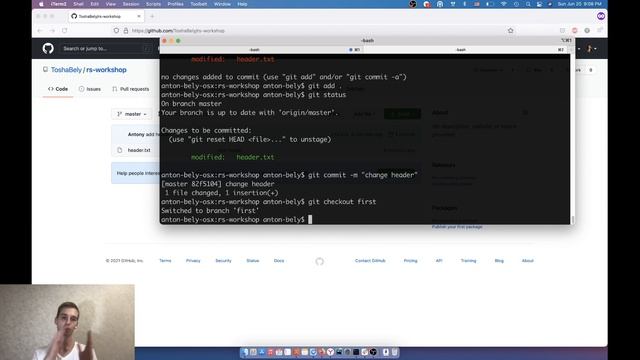
Task: Open a new browser tab
Action: pyautogui.click(x=152, y=16)
